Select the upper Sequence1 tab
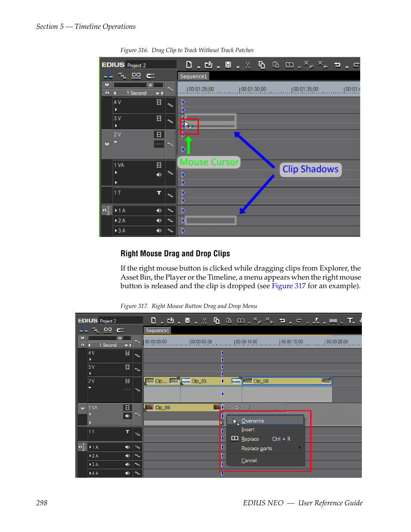The width and height of the screenshot is (411, 532). coord(193,76)
